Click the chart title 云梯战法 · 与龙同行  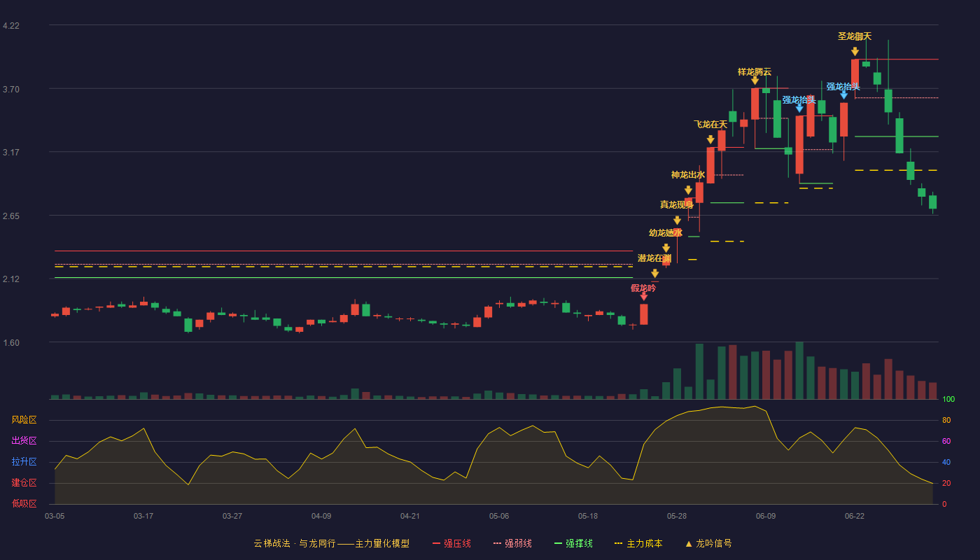[295, 543]
